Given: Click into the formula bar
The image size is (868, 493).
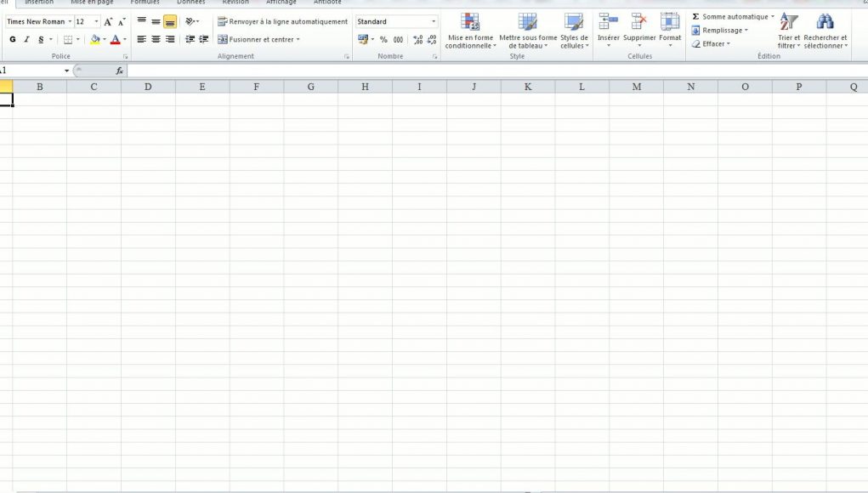Looking at the screenshot, I should [497, 71].
